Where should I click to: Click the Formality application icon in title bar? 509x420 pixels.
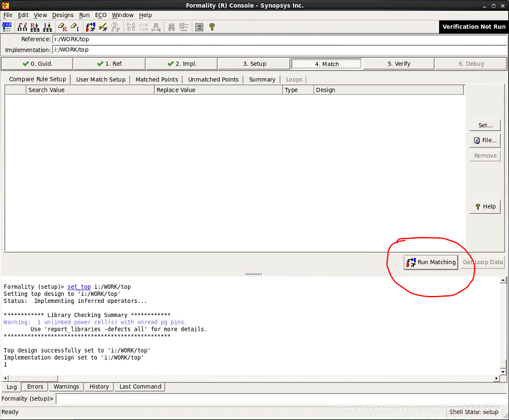pyautogui.click(x=6, y=6)
